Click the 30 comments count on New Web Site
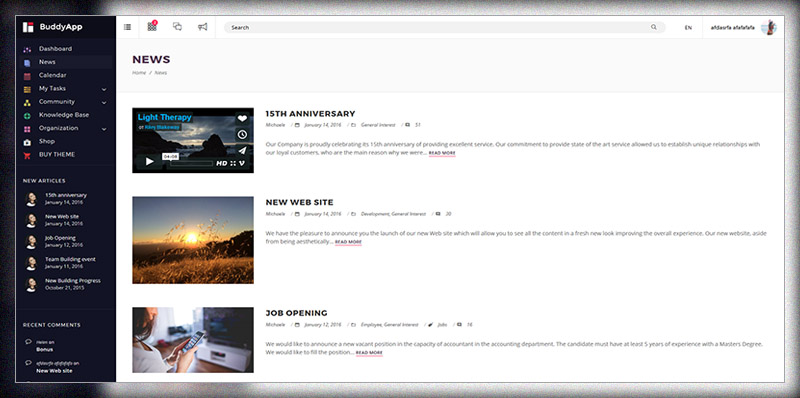The height and width of the screenshot is (398, 800). pyautogui.click(x=448, y=214)
